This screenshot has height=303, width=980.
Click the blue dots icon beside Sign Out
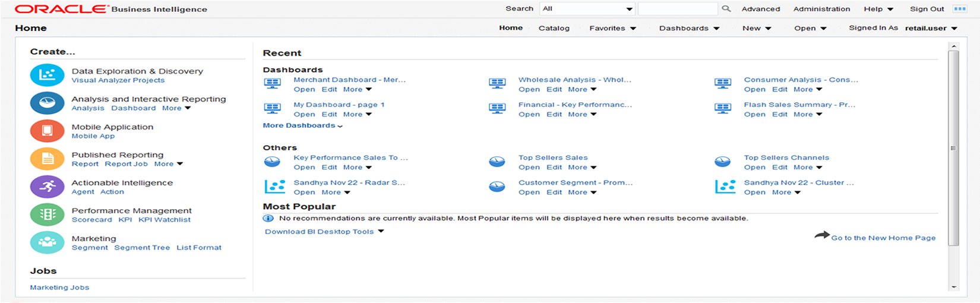pos(960,9)
